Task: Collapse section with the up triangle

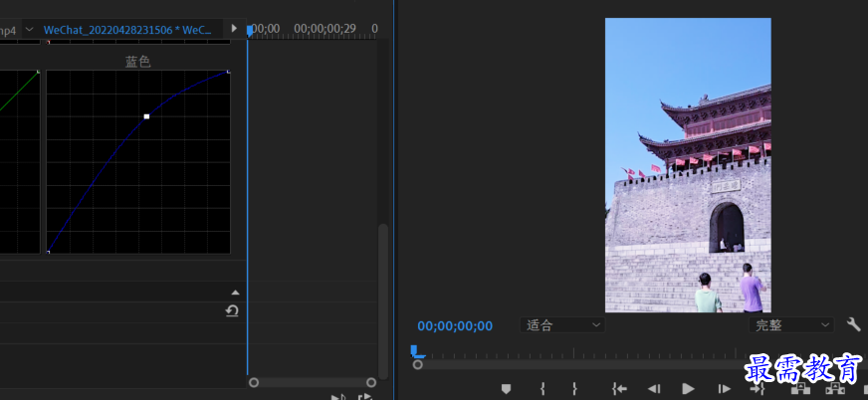Action: pos(235,293)
